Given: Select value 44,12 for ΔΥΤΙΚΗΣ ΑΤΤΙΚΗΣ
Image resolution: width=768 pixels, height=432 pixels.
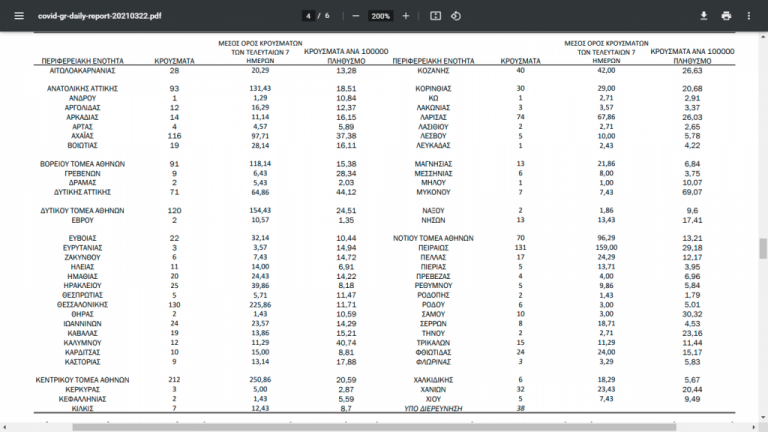Looking at the screenshot, I should 346,192.
